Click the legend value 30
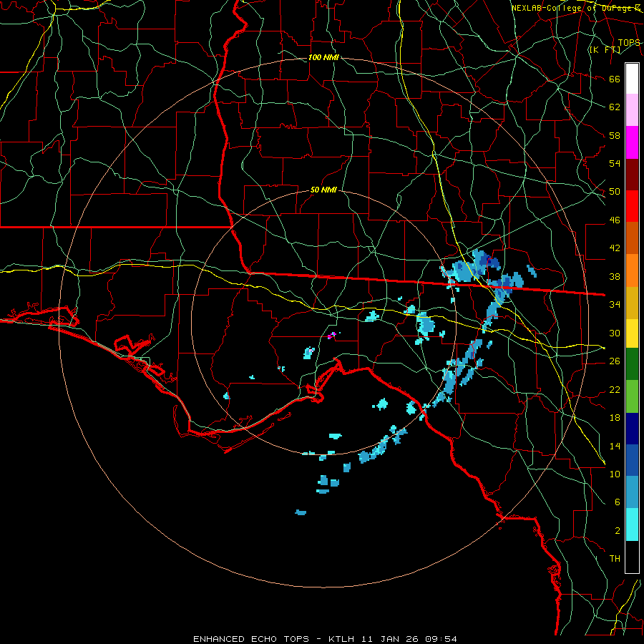This screenshot has width=644, height=644. point(615,333)
